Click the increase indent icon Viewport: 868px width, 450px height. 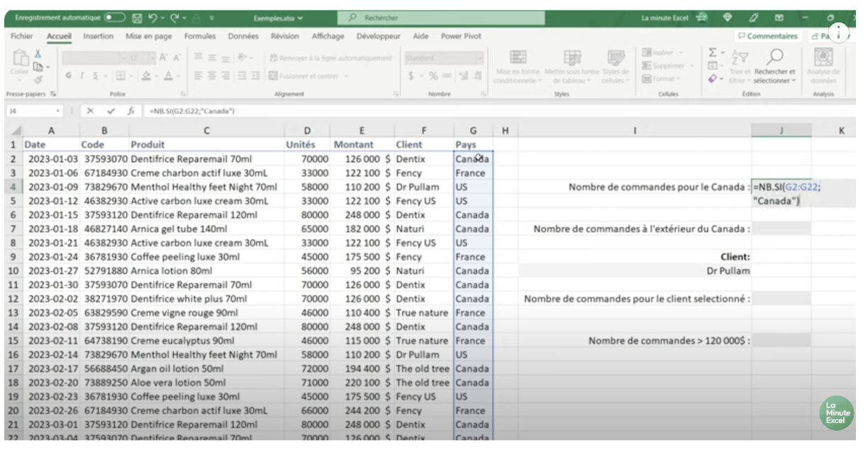[256, 75]
